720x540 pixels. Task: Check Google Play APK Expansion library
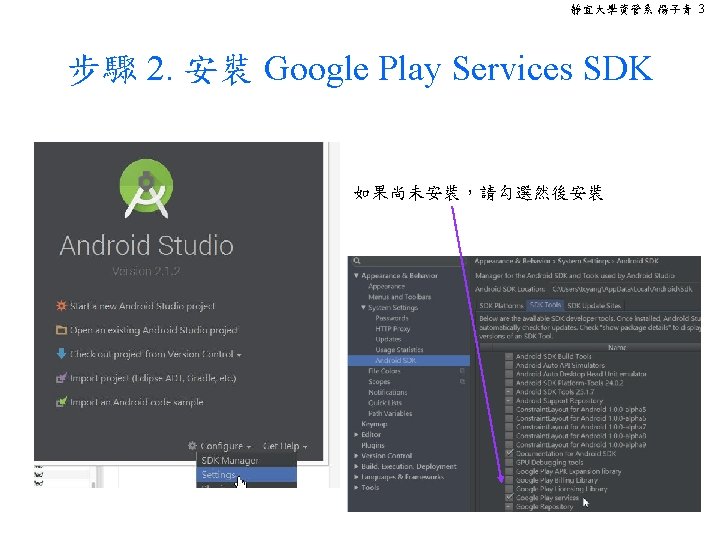pyautogui.click(x=509, y=471)
